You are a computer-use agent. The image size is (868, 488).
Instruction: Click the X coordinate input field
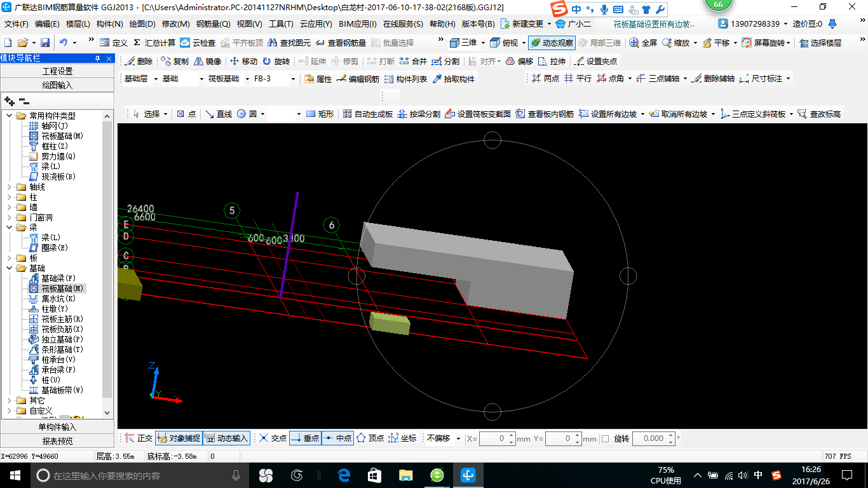pyautogui.click(x=498, y=438)
